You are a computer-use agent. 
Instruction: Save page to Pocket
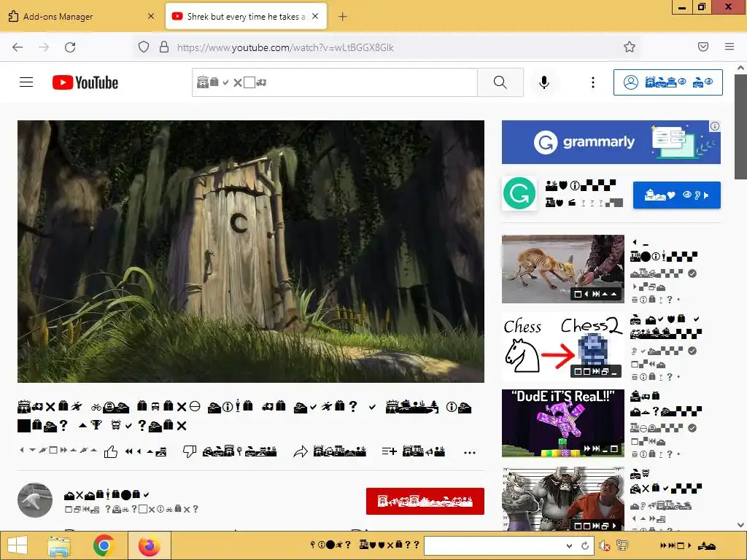703,47
